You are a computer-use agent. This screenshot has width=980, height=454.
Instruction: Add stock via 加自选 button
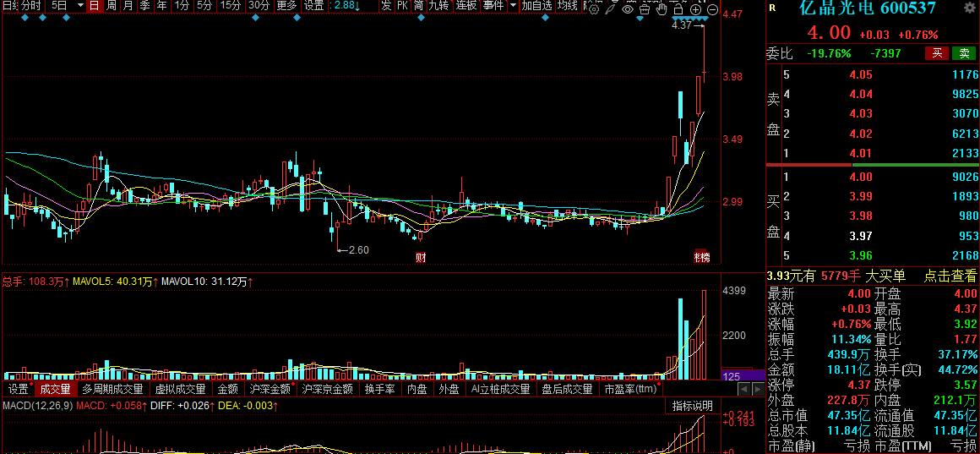pyautogui.click(x=537, y=6)
